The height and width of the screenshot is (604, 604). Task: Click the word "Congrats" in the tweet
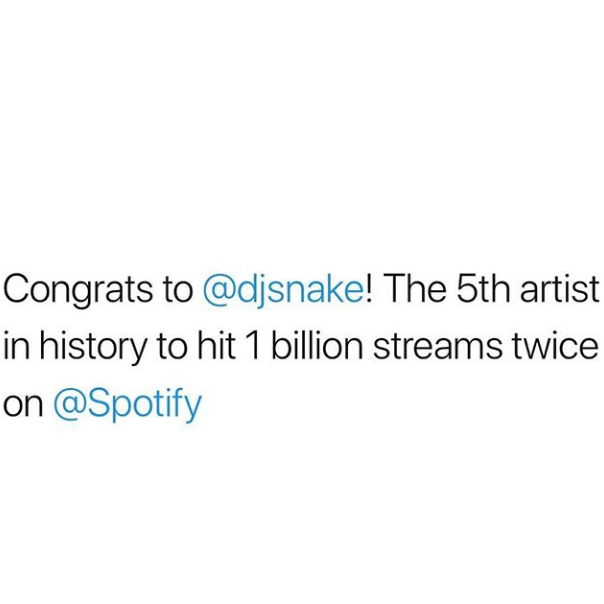click(x=78, y=290)
